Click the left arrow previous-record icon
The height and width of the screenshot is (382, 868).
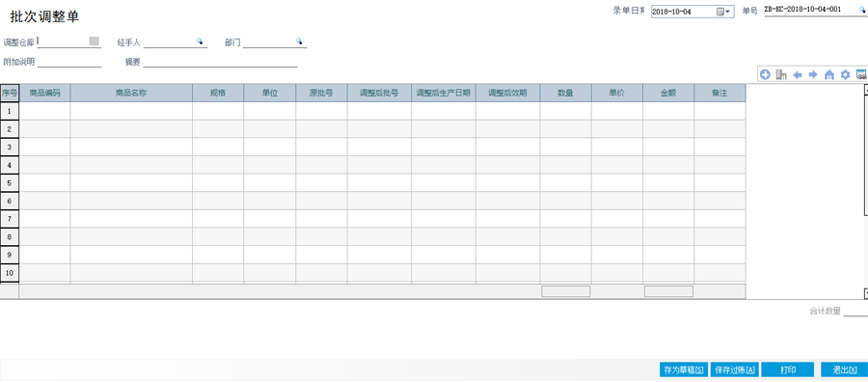point(798,74)
